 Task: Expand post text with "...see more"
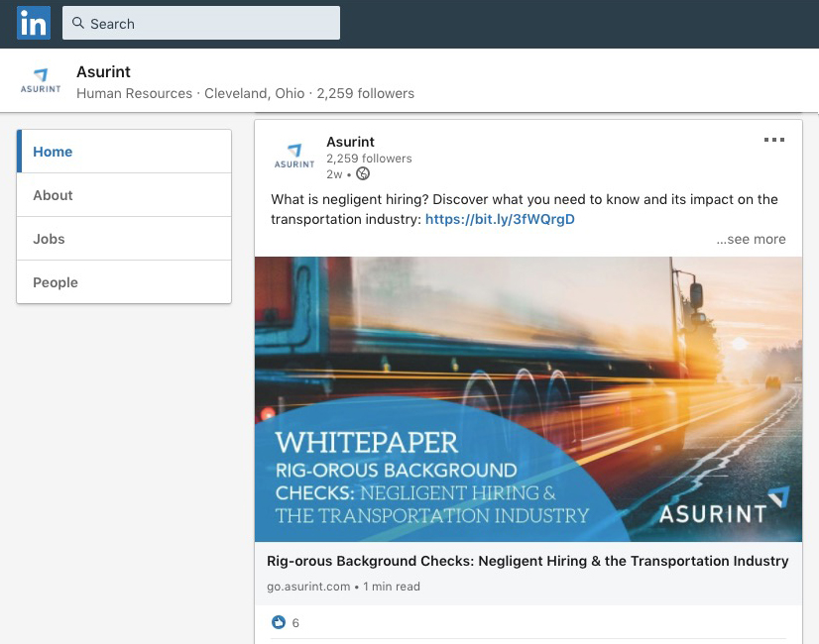[751, 239]
